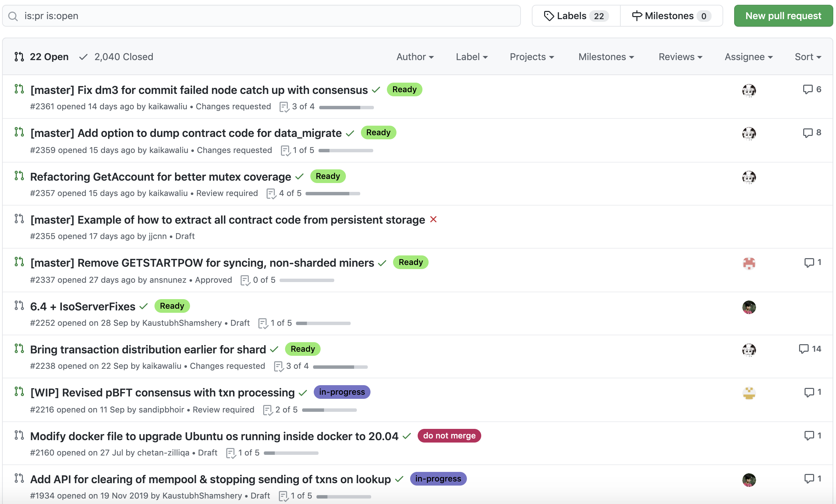836x504 pixels.
Task: Open the Labels 22 tab
Action: (x=576, y=16)
